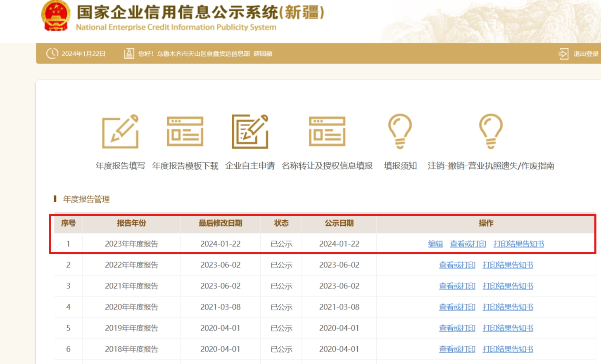Log out via 退出登录
Image resolution: width=601 pixels, height=364 pixels.
(x=586, y=54)
